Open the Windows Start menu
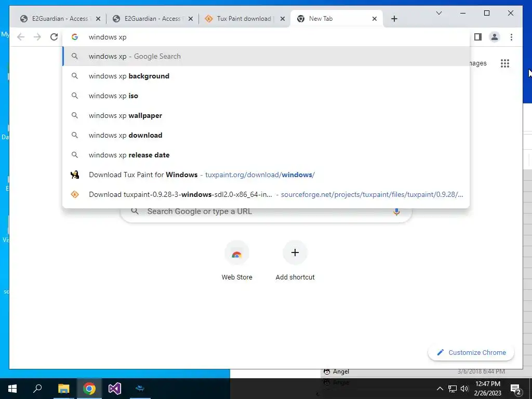 (x=12, y=389)
